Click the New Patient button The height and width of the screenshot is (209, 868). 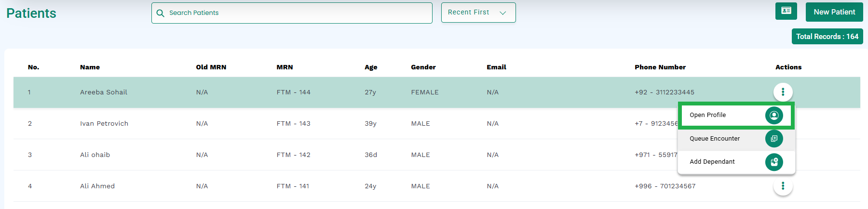click(x=834, y=12)
